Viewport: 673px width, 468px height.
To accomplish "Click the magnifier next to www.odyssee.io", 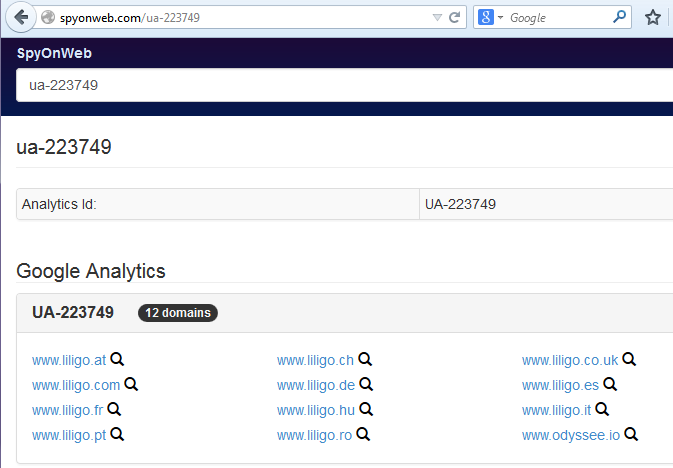I will [631, 434].
